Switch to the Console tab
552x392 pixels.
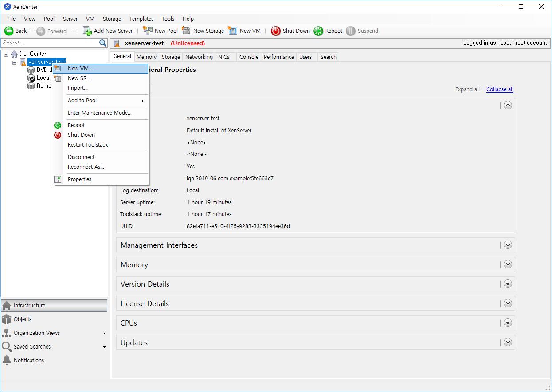pyautogui.click(x=249, y=57)
